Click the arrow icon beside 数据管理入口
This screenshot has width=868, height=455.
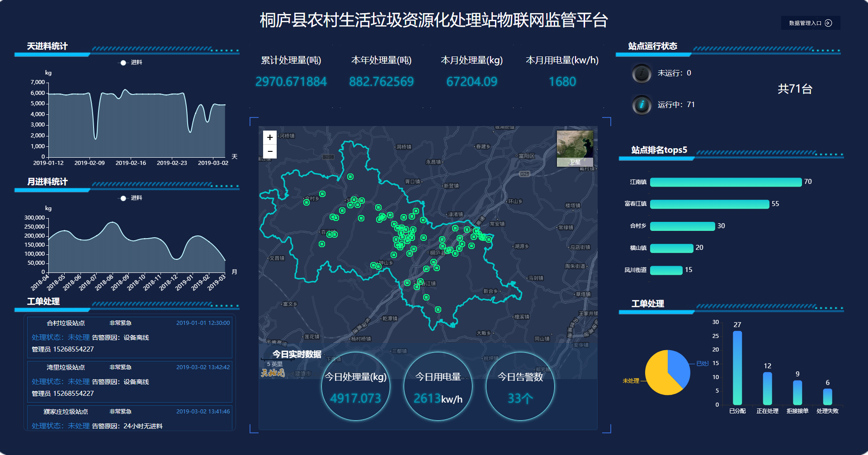(828, 23)
